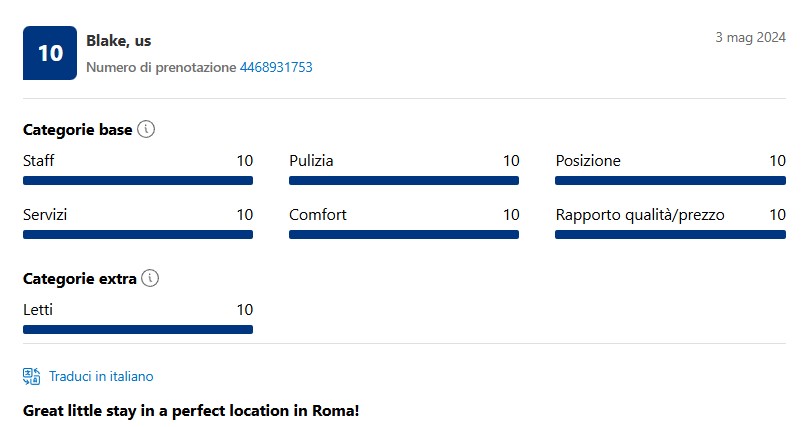807x427 pixels.
Task: Click the Rapporto qualità/prezzo rating bar
Action: pyautogui.click(x=671, y=235)
